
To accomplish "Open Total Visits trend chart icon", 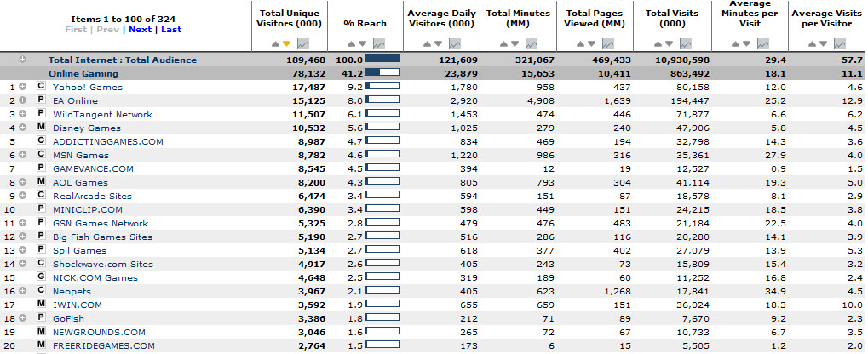I will click(x=686, y=43).
